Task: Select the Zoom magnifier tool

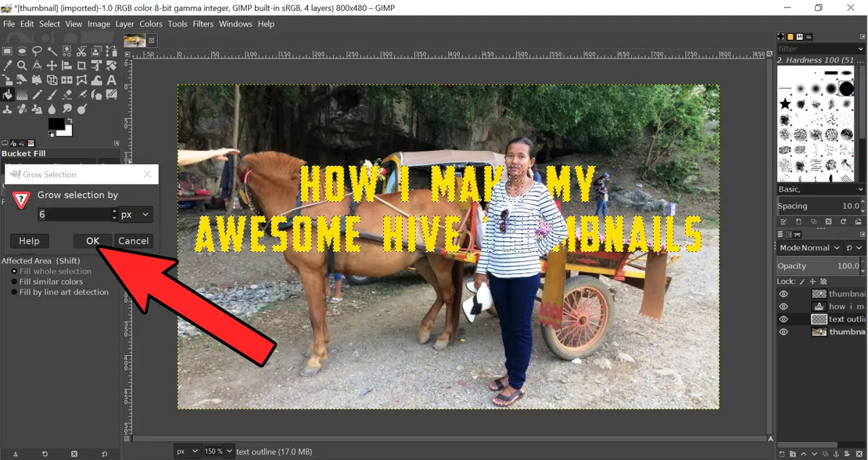Action: (x=22, y=66)
